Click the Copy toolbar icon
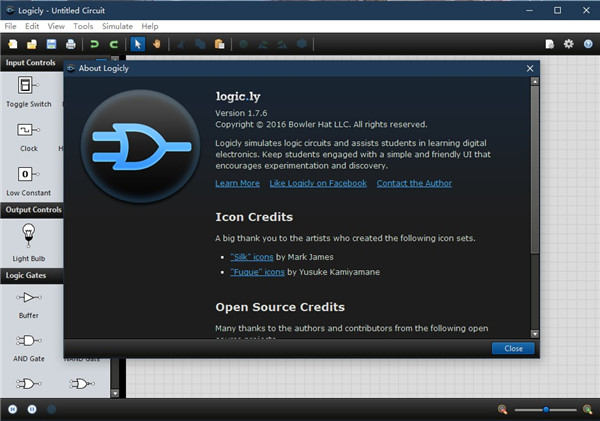This screenshot has height=421, width=600. [200, 44]
